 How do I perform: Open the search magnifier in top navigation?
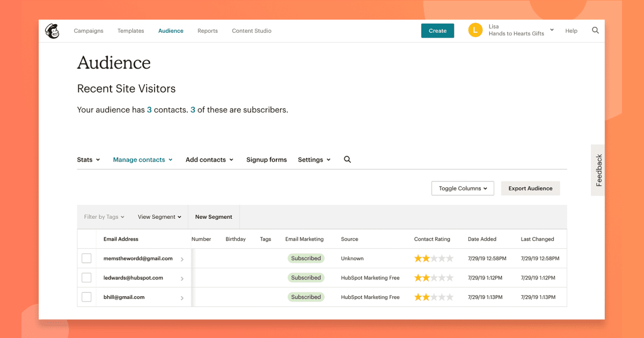(x=595, y=31)
